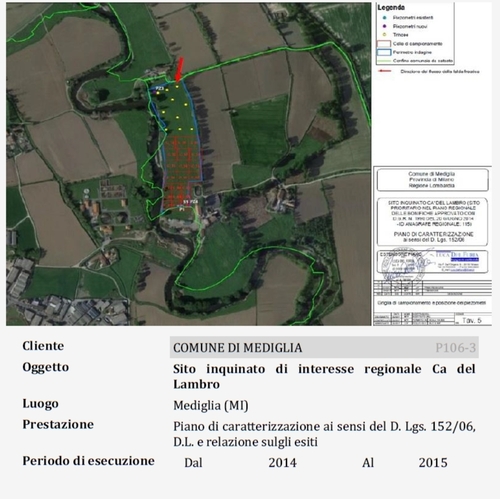Click the "Oggetto" label
This screenshot has height=499, width=500.
[46, 367]
